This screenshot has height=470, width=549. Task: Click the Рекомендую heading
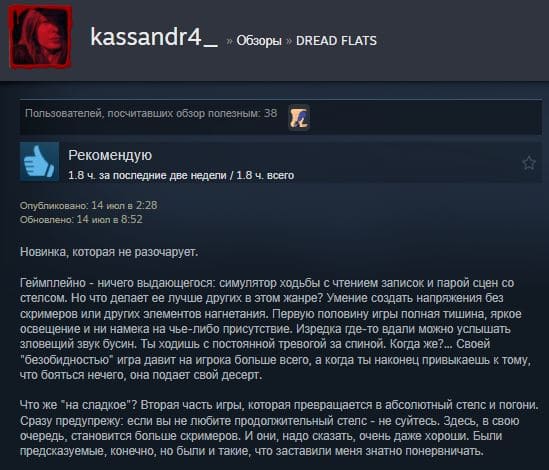pyautogui.click(x=110, y=155)
